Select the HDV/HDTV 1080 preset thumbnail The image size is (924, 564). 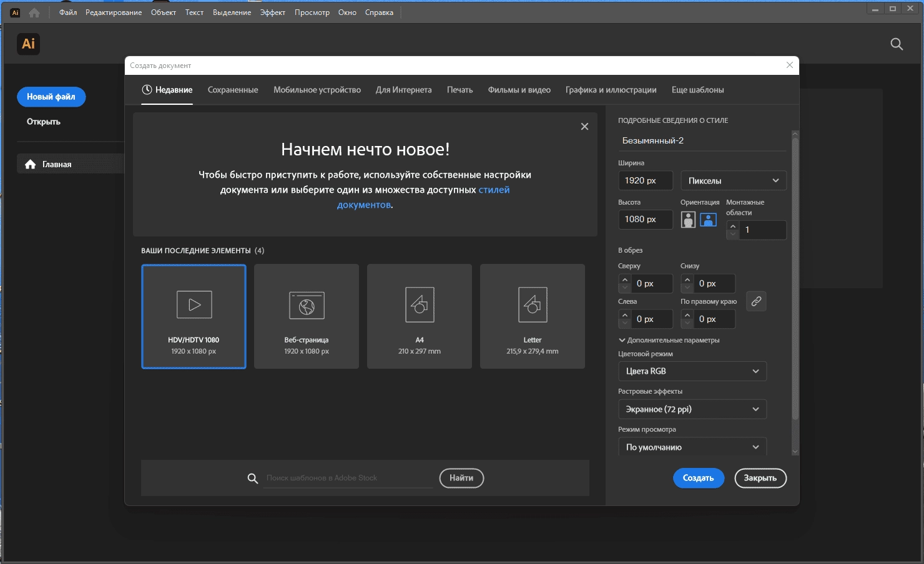click(x=194, y=316)
